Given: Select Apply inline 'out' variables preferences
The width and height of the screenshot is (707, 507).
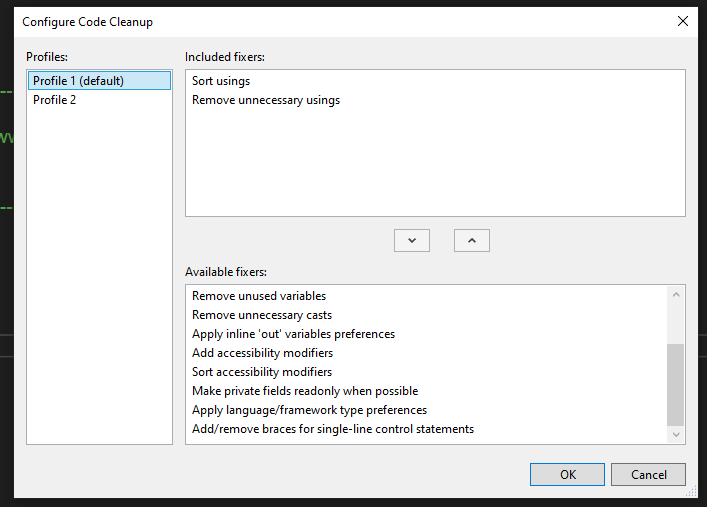Looking at the screenshot, I should [x=293, y=334].
